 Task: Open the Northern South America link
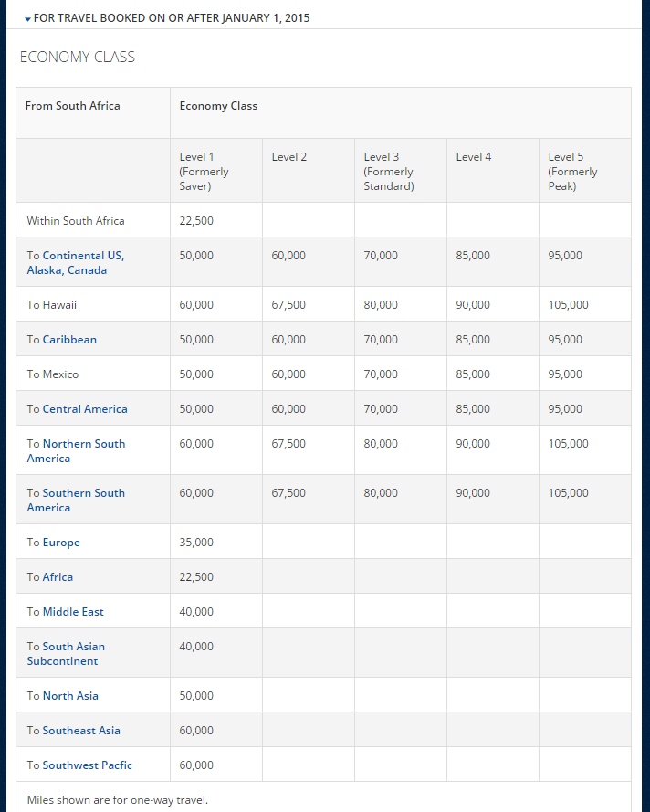pos(83,451)
